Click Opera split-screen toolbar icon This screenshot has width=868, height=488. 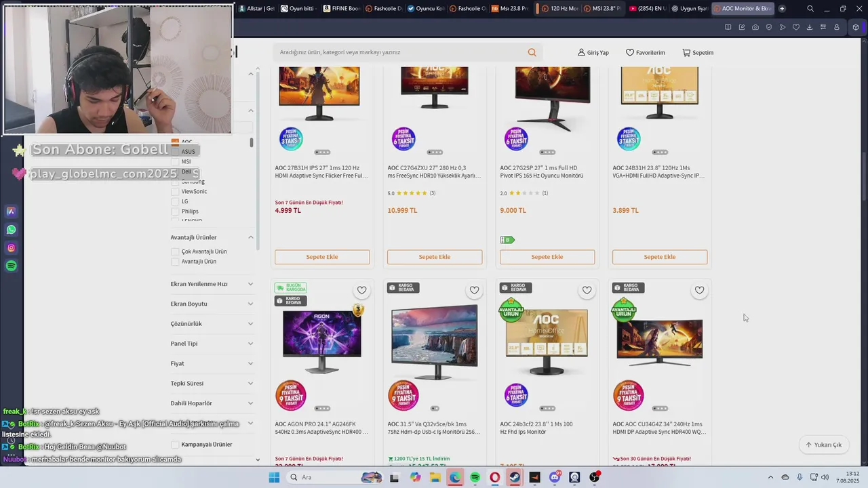pos(728,27)
